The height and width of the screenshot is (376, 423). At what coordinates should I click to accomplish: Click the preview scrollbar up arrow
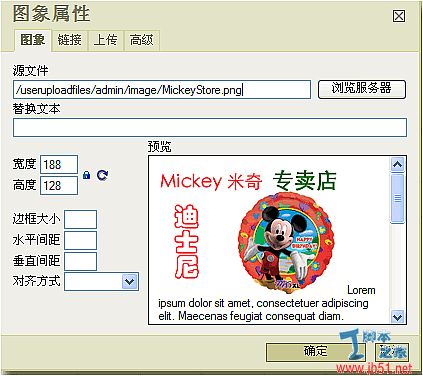coord(397,164)
